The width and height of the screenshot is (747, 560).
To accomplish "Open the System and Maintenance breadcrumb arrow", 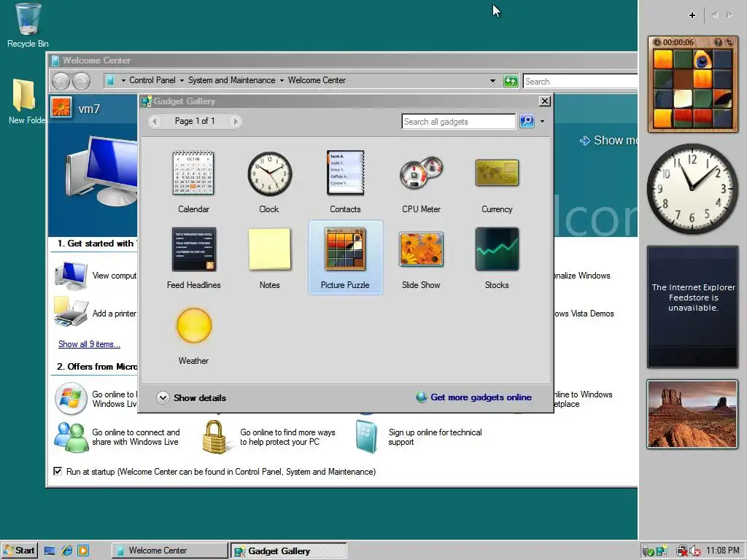I will [x=282, y=80].
